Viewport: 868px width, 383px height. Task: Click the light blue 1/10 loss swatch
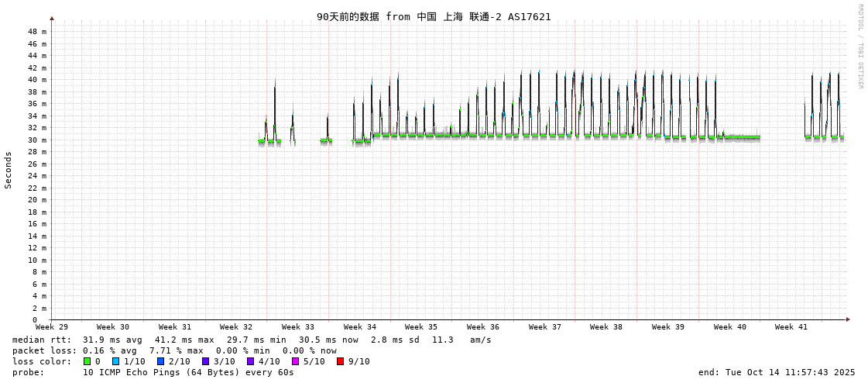click(x=115, y=361)
